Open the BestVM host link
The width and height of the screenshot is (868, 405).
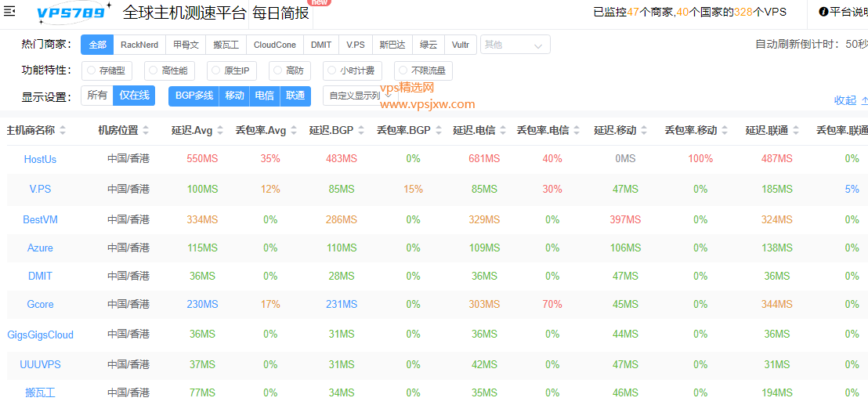coord(40,219)
